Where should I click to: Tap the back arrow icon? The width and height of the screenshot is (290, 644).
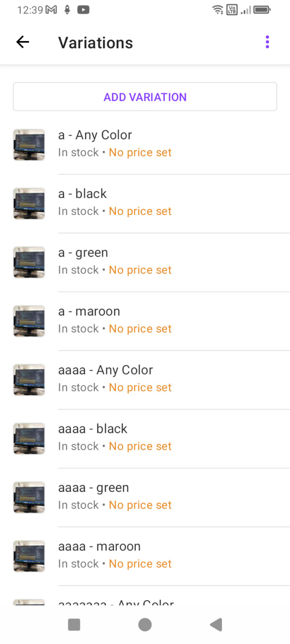23,43
